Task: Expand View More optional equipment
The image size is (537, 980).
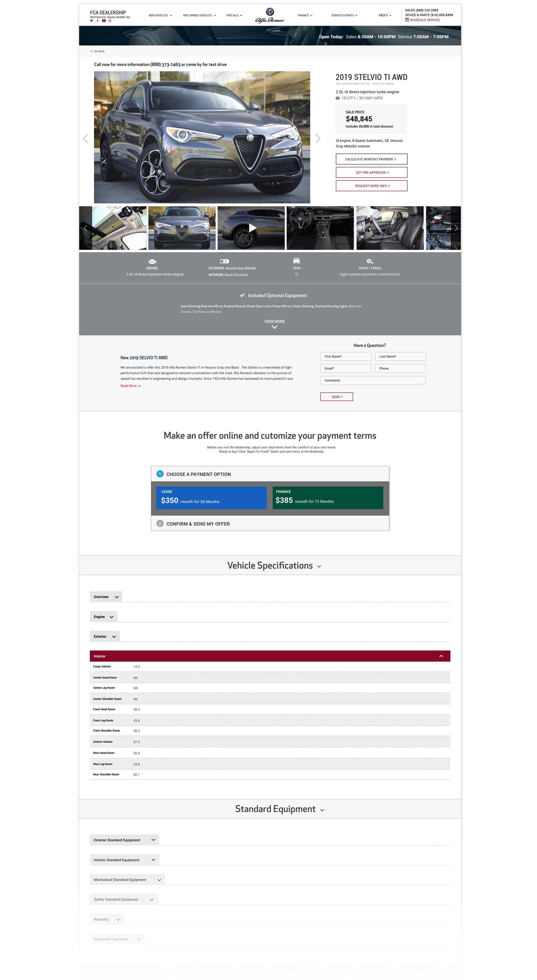Action: point(275,324)
